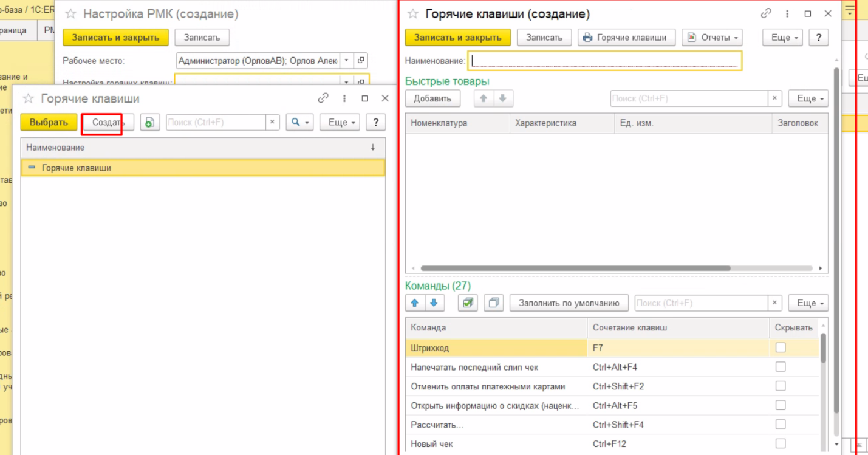Move command up with blue up arrow

415,303
